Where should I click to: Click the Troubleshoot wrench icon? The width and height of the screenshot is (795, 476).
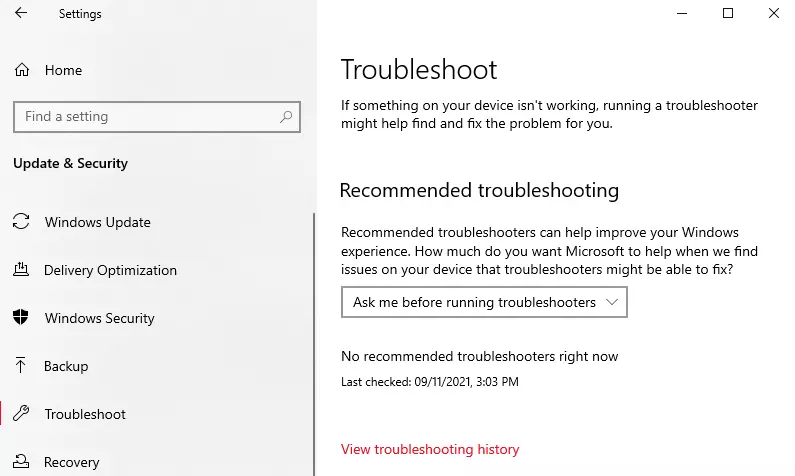coord(21,414)
